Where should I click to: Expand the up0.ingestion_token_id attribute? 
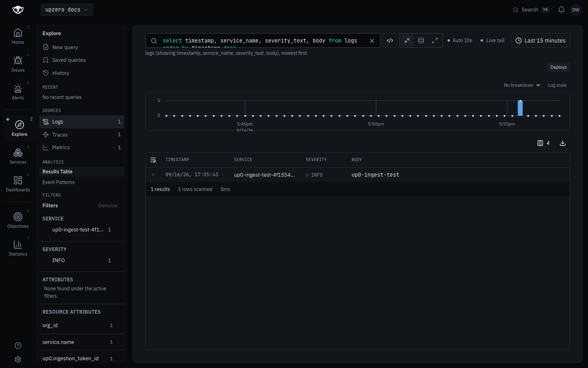click(x=82, y=358)
